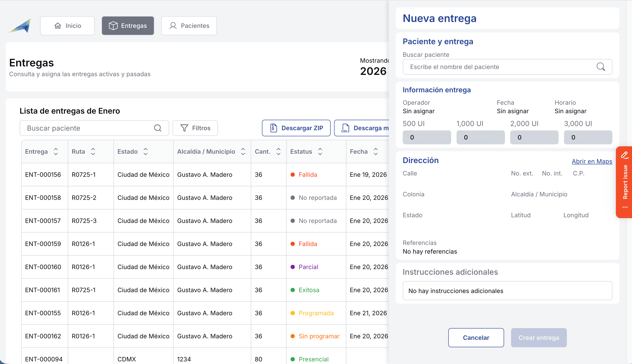Open the Abrir en Maps link
Screen dimensions: 632x364
(592, 161)
